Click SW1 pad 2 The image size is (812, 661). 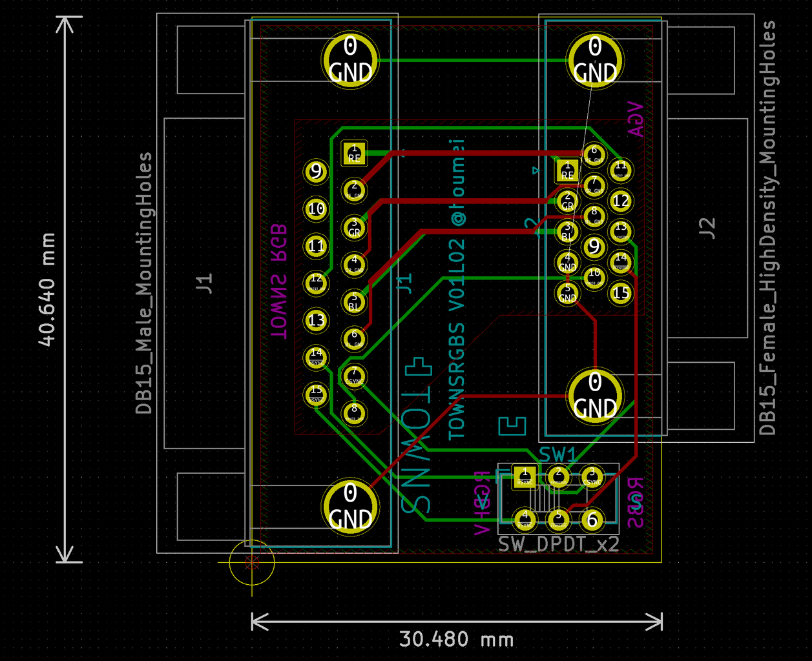coord(558,477)
